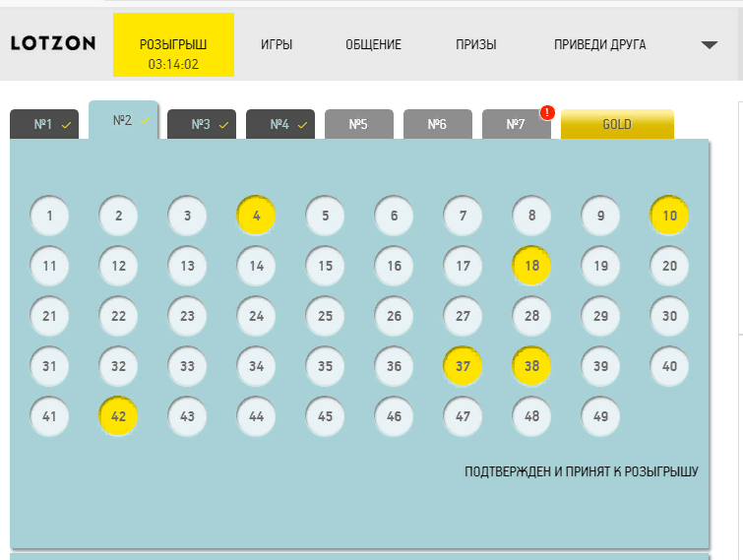
Task: Choose number ball 43
Action: 187,416
